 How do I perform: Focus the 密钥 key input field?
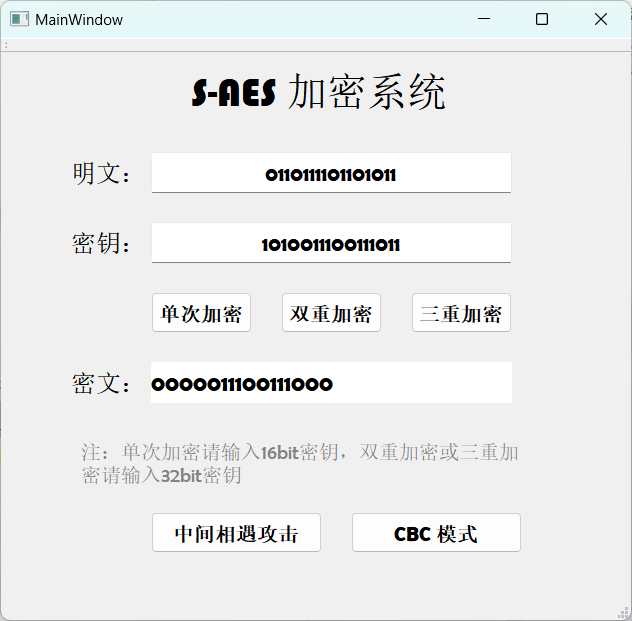pyautogui.click(x=331, y=243)
